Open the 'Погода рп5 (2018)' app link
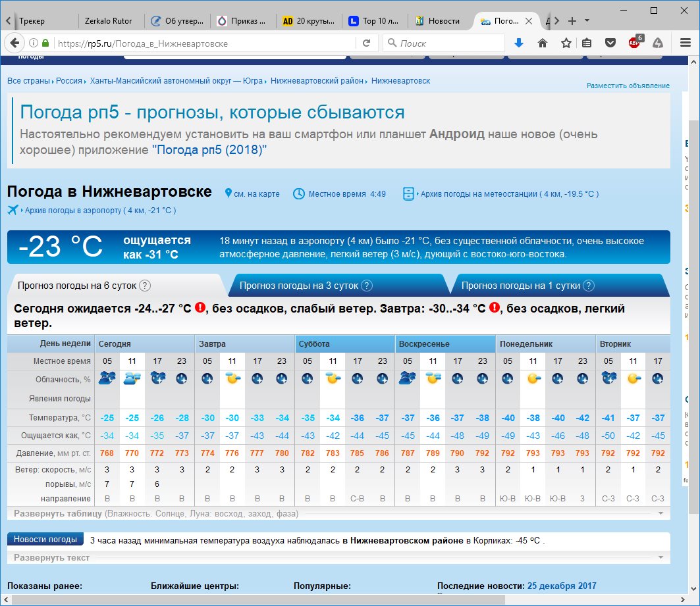 click(209, 150)
